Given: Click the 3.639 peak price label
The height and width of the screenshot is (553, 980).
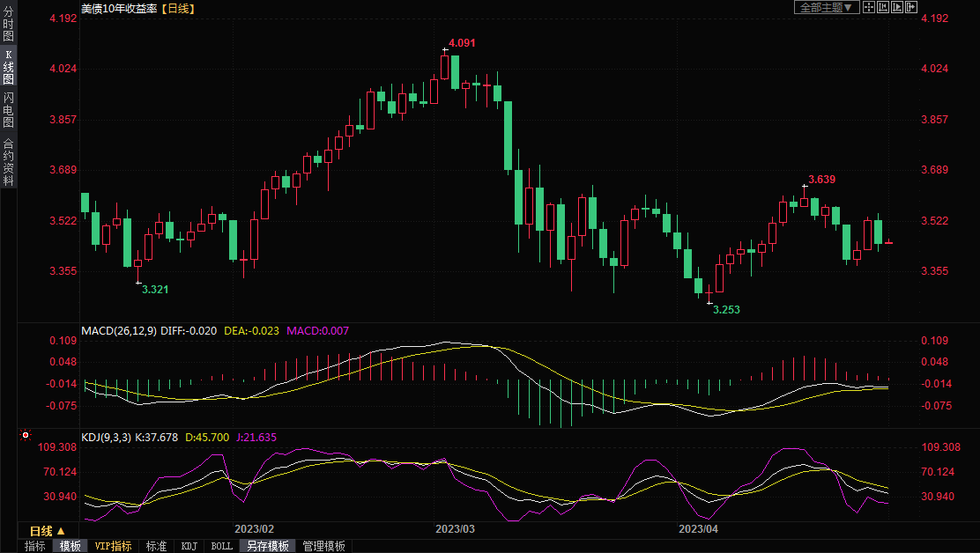Looking at the screenshot, I should (822, 180).
